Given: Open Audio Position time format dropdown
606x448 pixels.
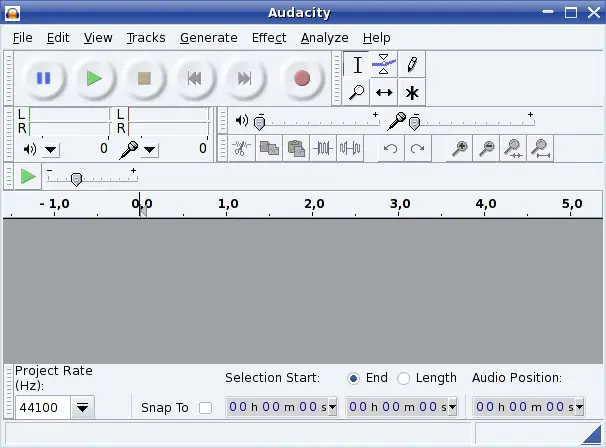Looking at the screenshot, I should [579, 407].
